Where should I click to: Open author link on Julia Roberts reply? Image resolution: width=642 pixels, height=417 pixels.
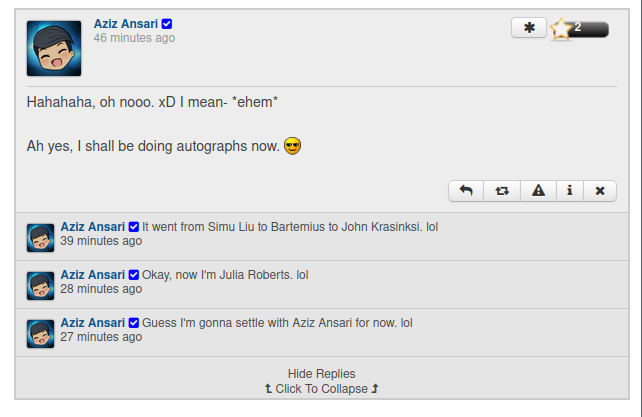click(93, 274)
